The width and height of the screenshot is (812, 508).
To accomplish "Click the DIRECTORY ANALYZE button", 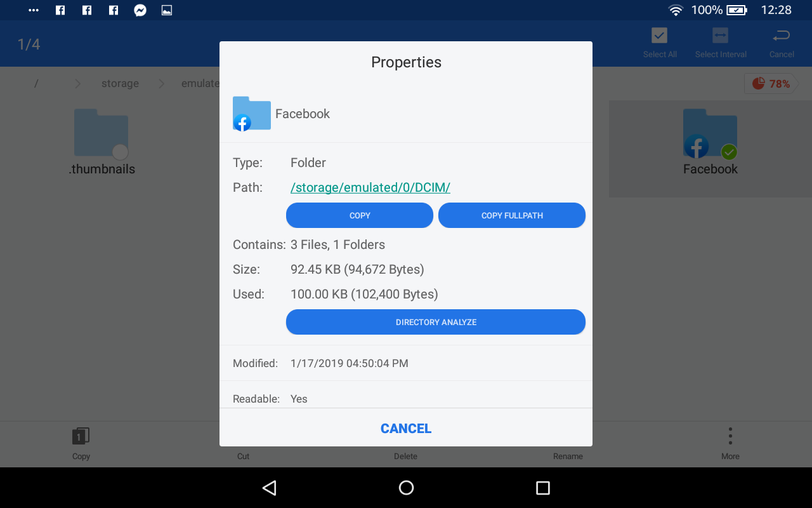I will coord(436,322).
